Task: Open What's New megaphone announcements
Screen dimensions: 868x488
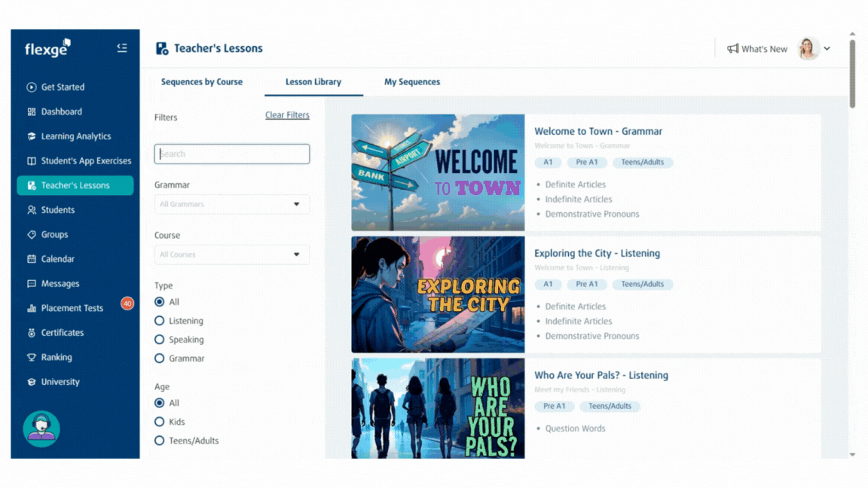Action: 756,49
